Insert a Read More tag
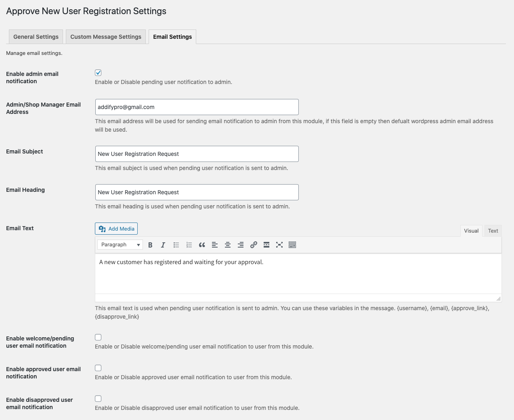The width and height of the screenshot is (514, 420). click(266, 245)
